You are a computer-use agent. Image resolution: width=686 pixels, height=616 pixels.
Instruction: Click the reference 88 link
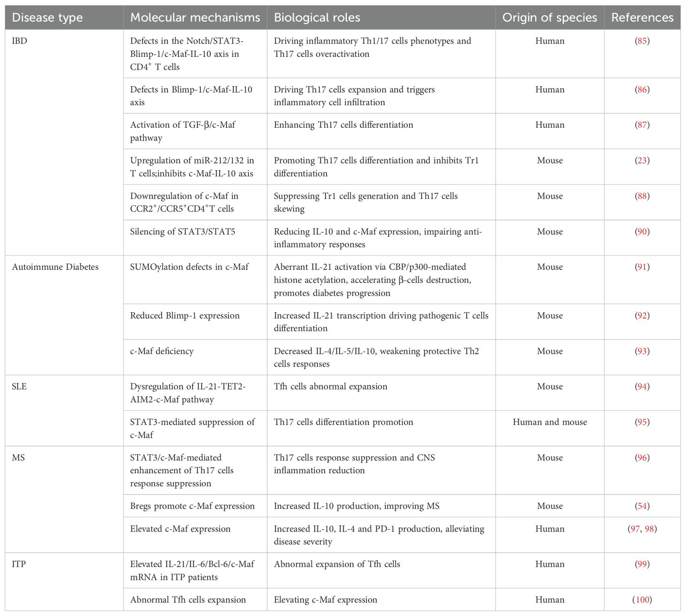tap(642, 196)
